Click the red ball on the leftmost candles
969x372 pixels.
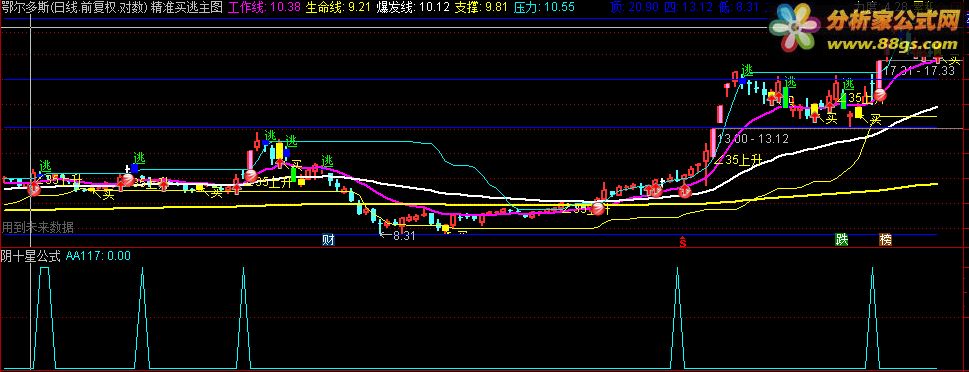click(x=35, y=190)
